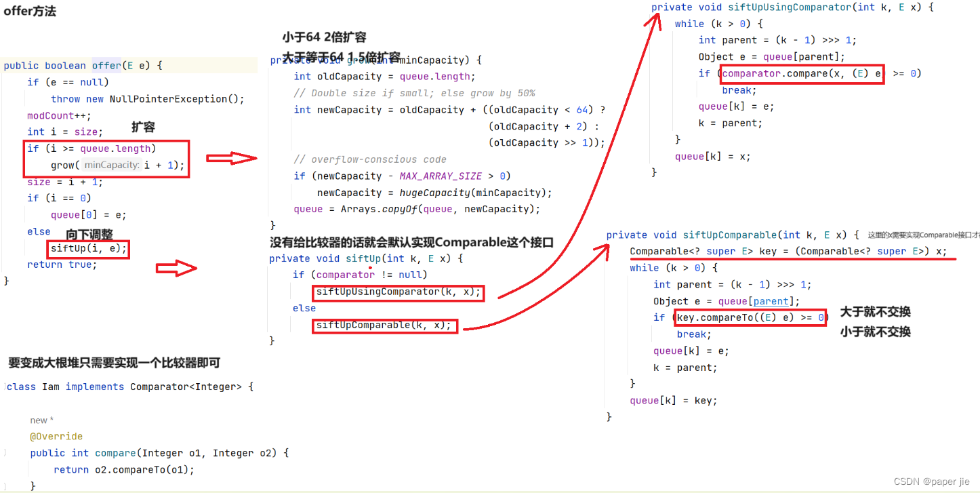
Task: Click "Comparable<? super E> key" declaration line
Action: point(789,252)
